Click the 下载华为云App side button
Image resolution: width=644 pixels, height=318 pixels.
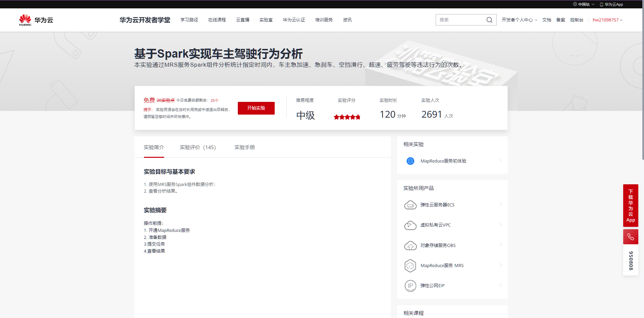pyautogui.click(x=631, y=206)
